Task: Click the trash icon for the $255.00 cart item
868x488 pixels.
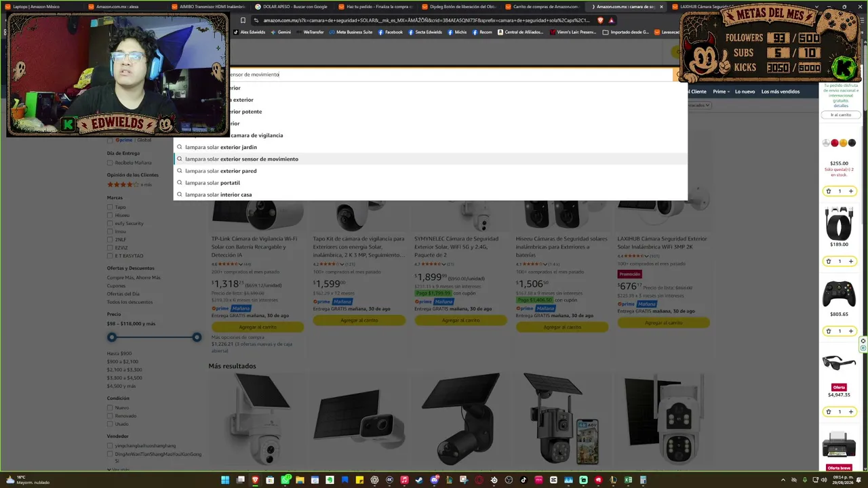Action: (x=828, y=191)
